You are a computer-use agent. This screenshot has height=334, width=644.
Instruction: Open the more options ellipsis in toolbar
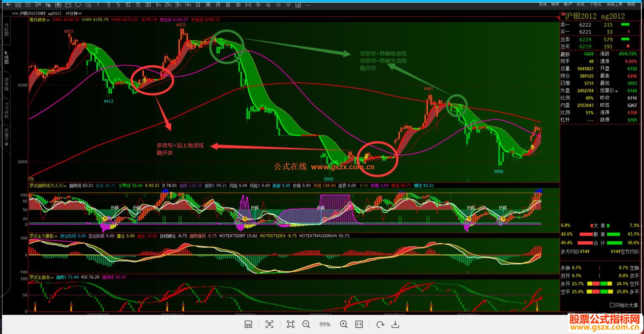tap(308, 5)
